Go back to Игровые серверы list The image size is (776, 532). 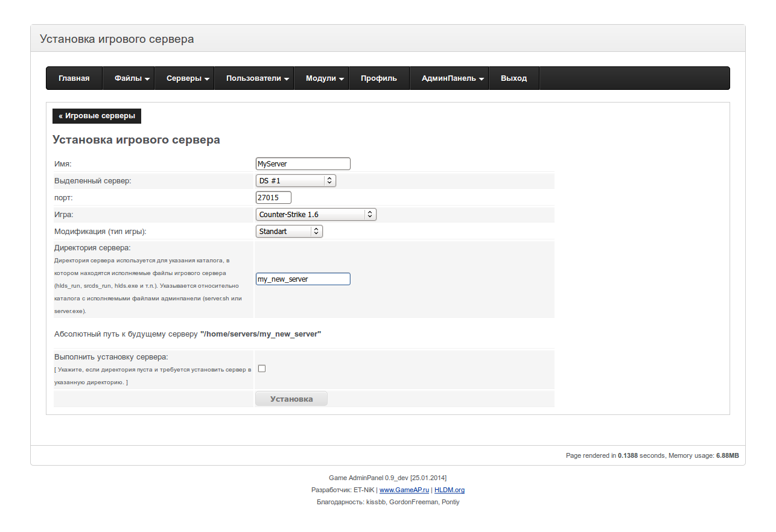(97, 116)
